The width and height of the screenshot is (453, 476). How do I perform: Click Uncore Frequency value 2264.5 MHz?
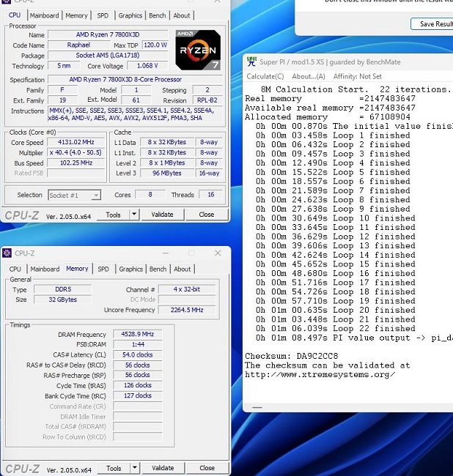[187, 310]
